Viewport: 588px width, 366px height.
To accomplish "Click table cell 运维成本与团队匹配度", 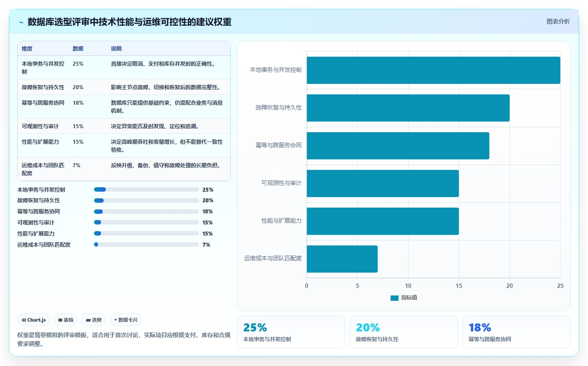I will [43, 169].
